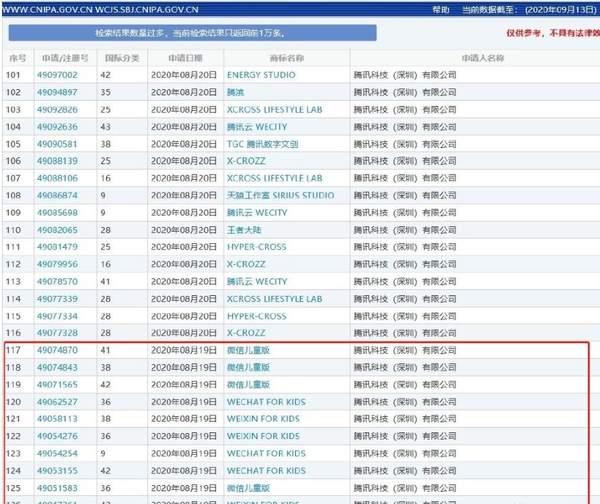Open registration number 49062527
The height and width of the screenshot is (504, 600).
tap(57, 402)
